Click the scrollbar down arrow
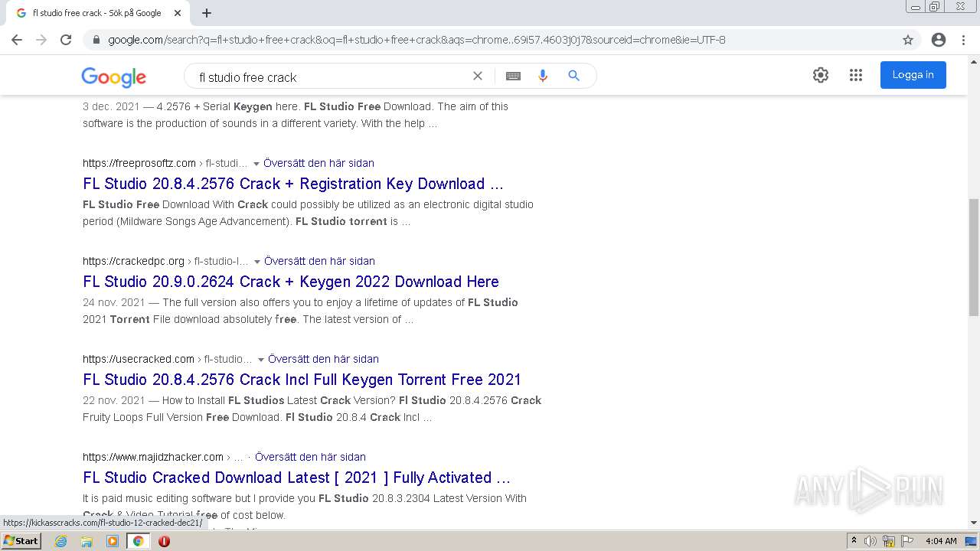 coord(974,523)
